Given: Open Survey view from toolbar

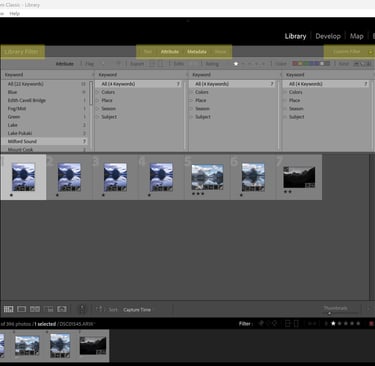Looking at the screenshot, I should click(48, 309).
